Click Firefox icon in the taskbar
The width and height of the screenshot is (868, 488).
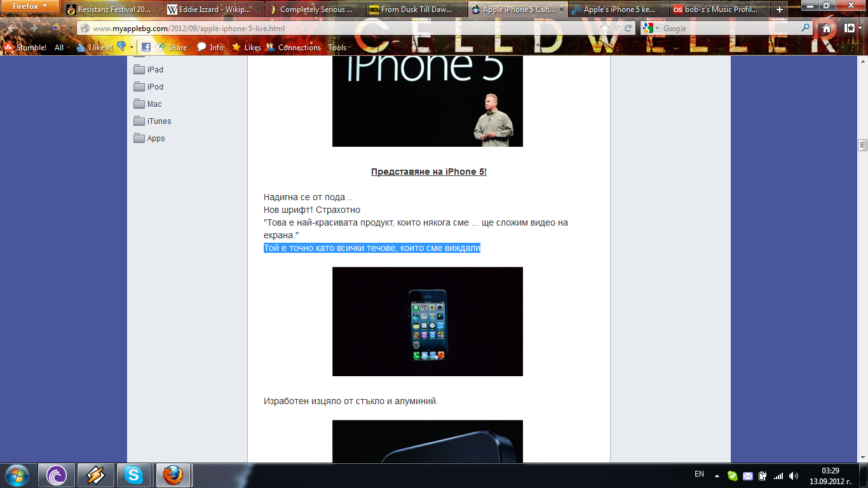click(173, 475)
